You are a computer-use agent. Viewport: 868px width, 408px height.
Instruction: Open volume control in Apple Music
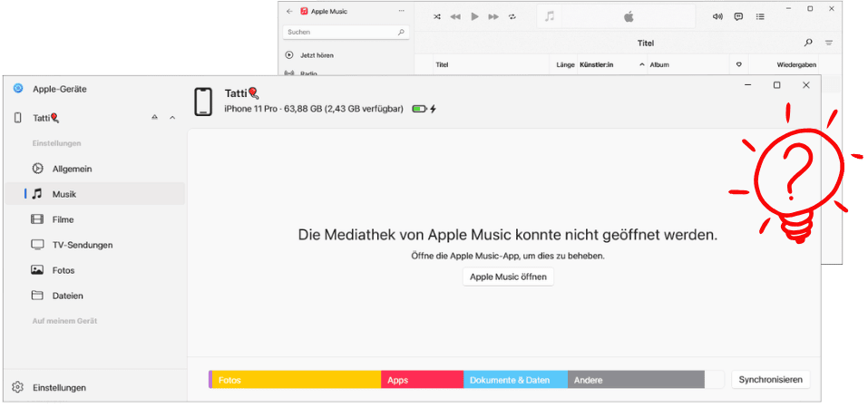pyautogui.click(x=717, y=16)
